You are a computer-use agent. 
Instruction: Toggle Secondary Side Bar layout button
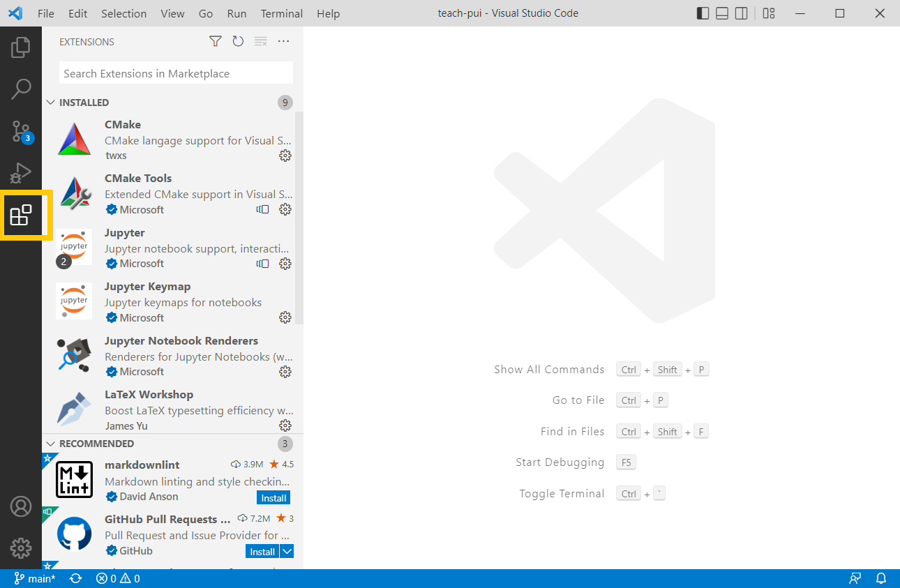[742, 13]
